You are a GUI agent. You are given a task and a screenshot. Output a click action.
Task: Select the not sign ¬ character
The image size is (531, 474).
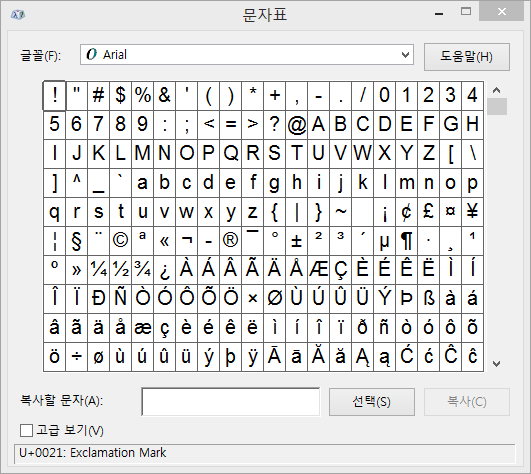(x=187, y=241)
